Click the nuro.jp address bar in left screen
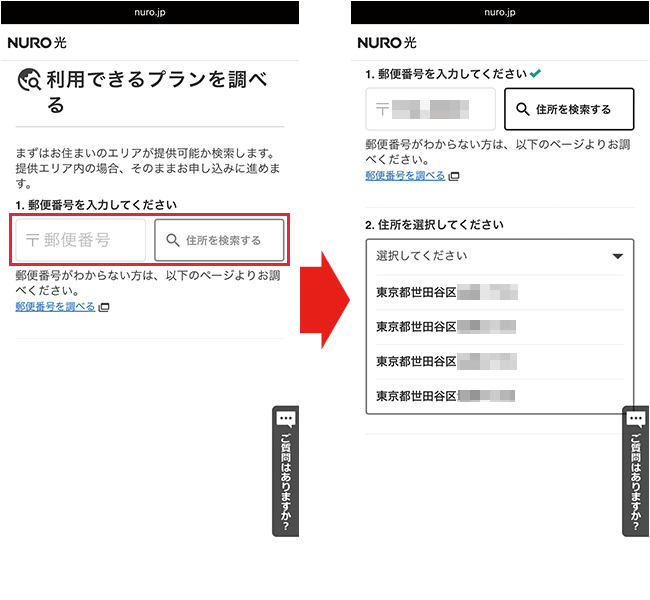 (x=150, y=12)
